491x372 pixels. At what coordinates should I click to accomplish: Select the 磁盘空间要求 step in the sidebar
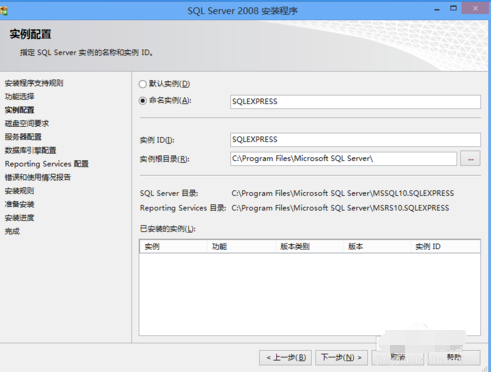tap(27, 124)
